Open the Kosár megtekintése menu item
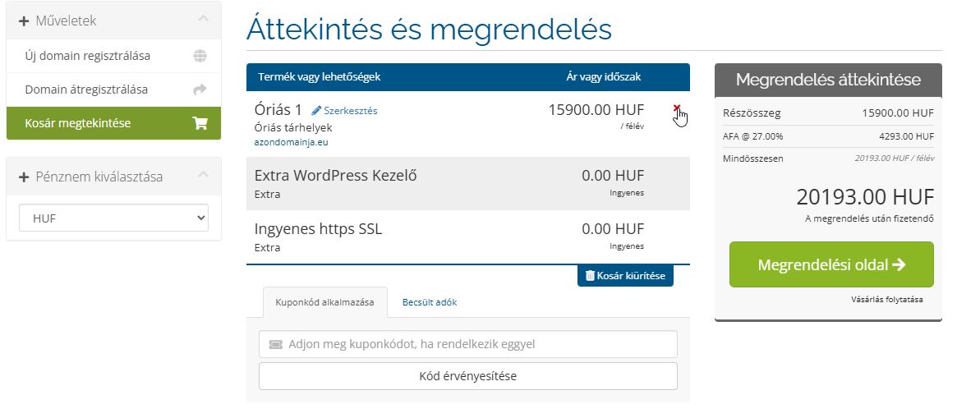Screen dimensions: 980x418 (78, 123)
